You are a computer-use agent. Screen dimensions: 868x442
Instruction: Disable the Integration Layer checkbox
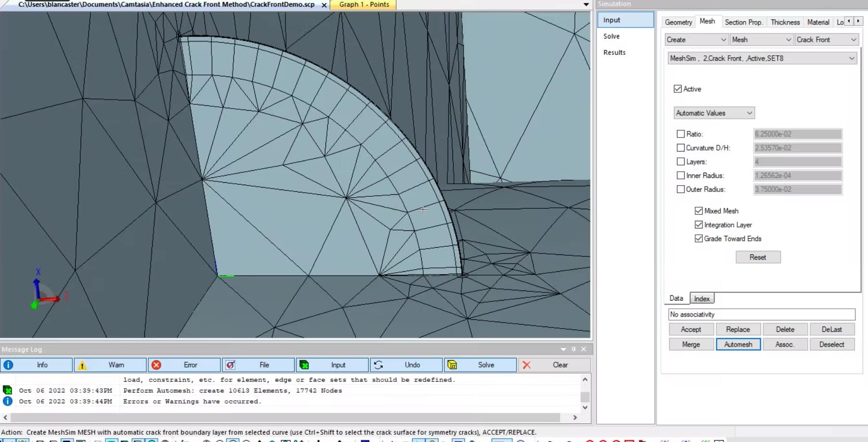coord(699,225)
